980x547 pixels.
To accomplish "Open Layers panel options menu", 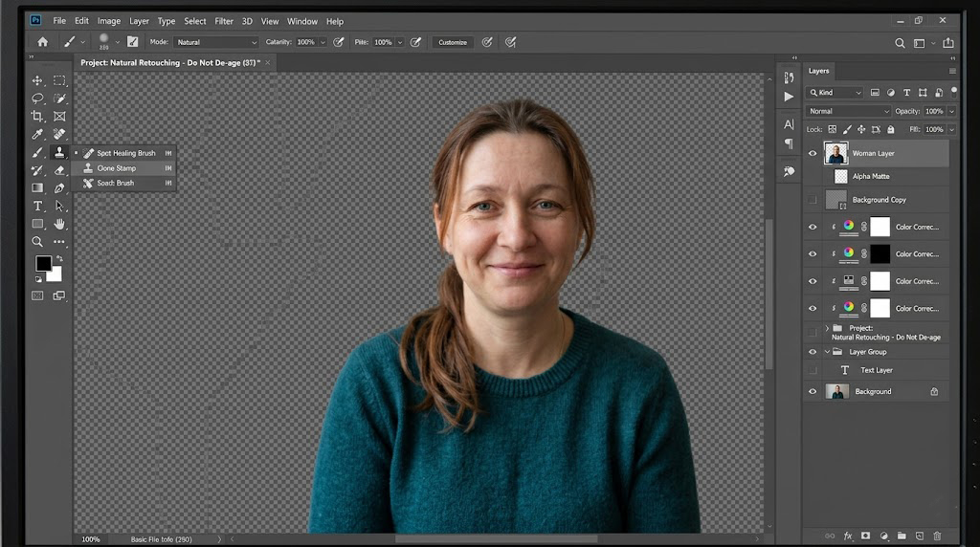I will coord(952,71).
